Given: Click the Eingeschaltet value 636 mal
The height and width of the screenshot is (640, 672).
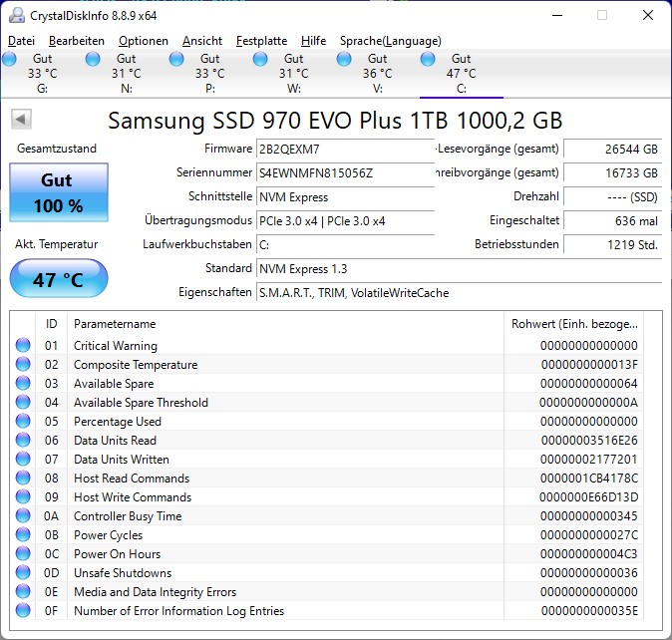Looking at the screenshot, I should 613,221.
